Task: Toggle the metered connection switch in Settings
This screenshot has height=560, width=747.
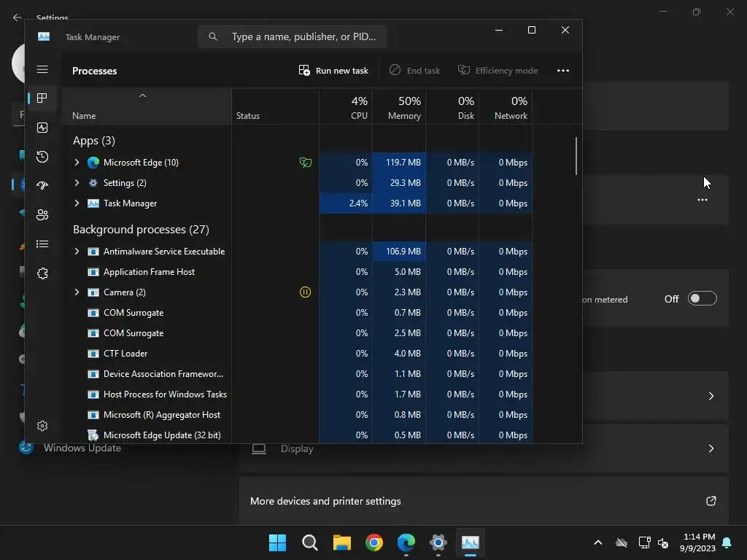Action: coord(703,298)
